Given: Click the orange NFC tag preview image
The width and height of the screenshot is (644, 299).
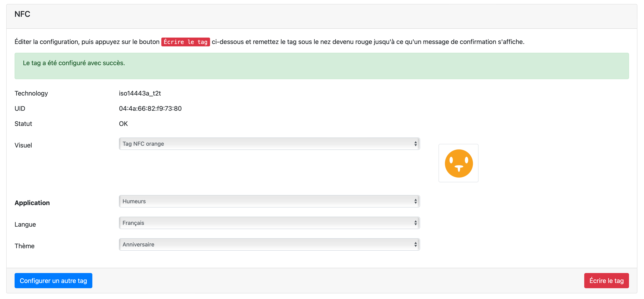Looking at the screenshot, I should click(459, 163).
